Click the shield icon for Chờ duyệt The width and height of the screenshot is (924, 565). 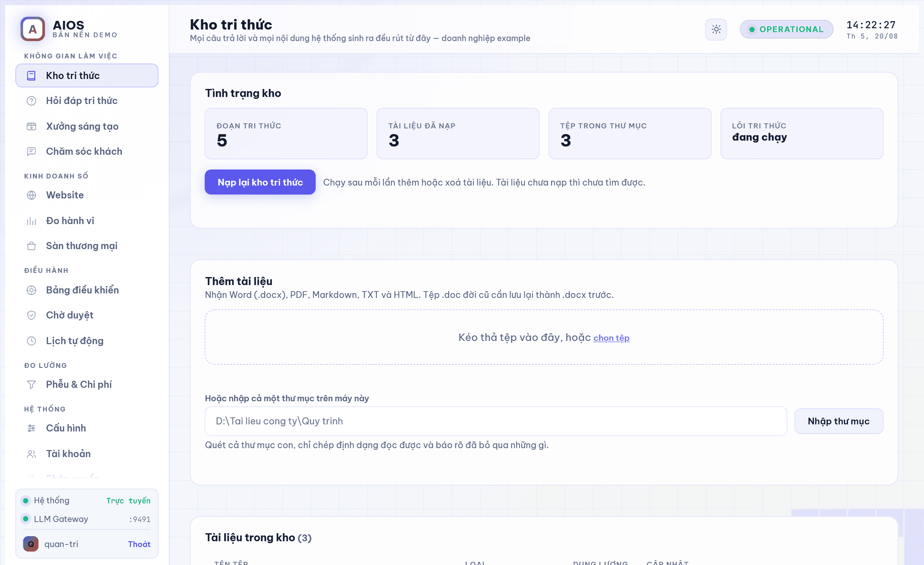pos(31,315)
